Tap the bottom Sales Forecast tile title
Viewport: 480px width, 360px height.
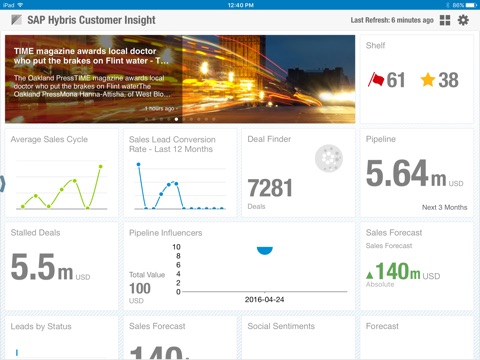click(x=157, y=326)
